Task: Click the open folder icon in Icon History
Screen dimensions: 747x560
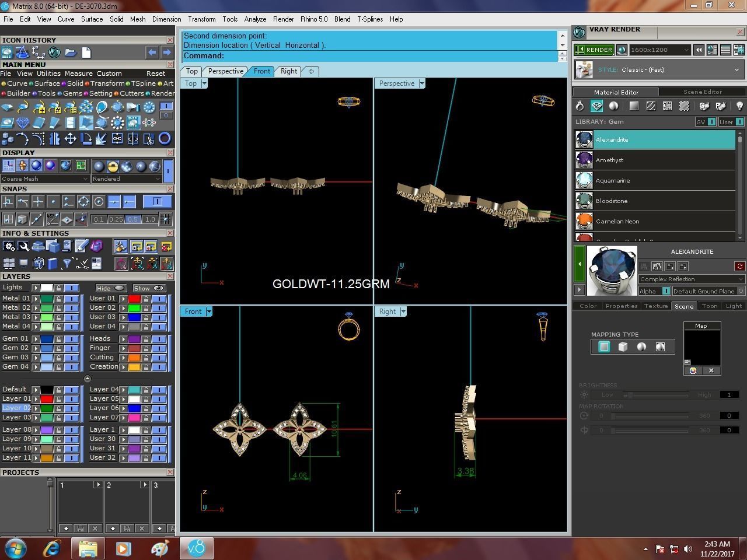Action: coord(71,52)
